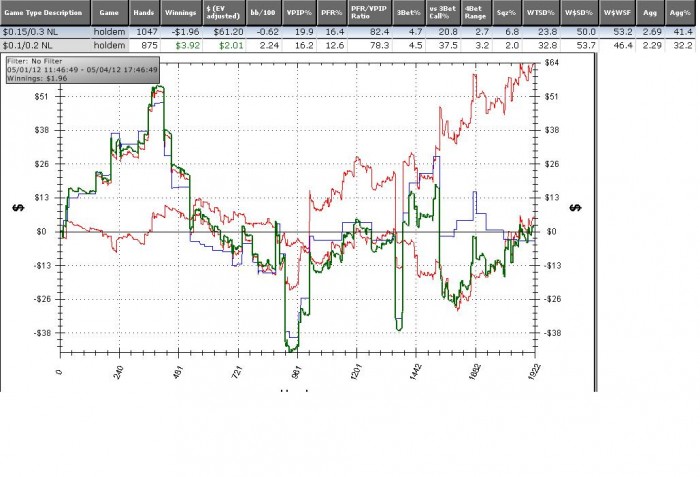Click the WTSD% column header
Image resolution: width=700 pixels, height=477 pixels.
(x=541, y=13)
